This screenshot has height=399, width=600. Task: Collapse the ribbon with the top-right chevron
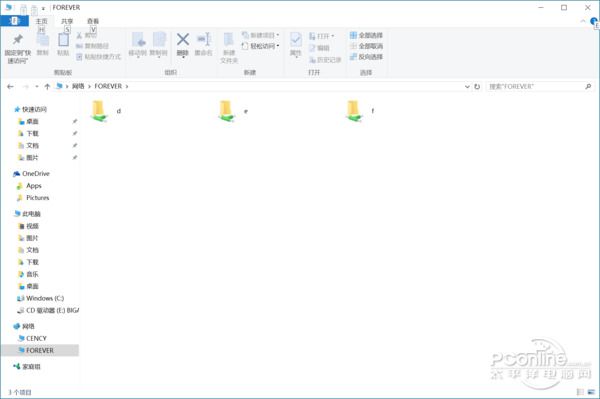(583, 21)
